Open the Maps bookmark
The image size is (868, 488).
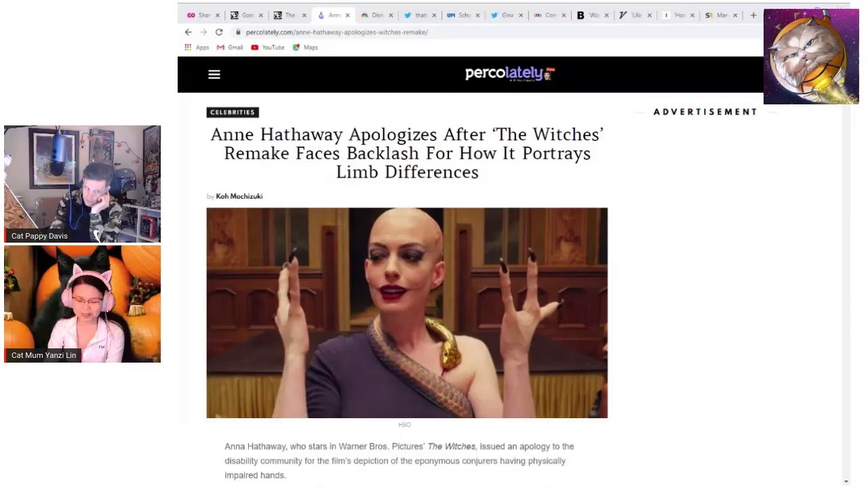tap(305, 47)
